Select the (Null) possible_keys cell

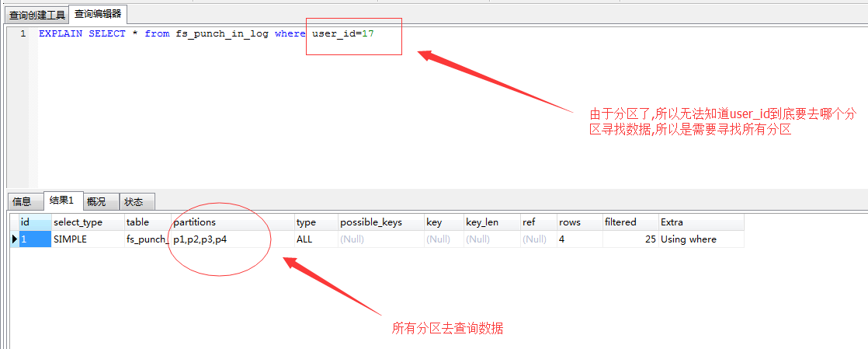(x=381, y=239)
